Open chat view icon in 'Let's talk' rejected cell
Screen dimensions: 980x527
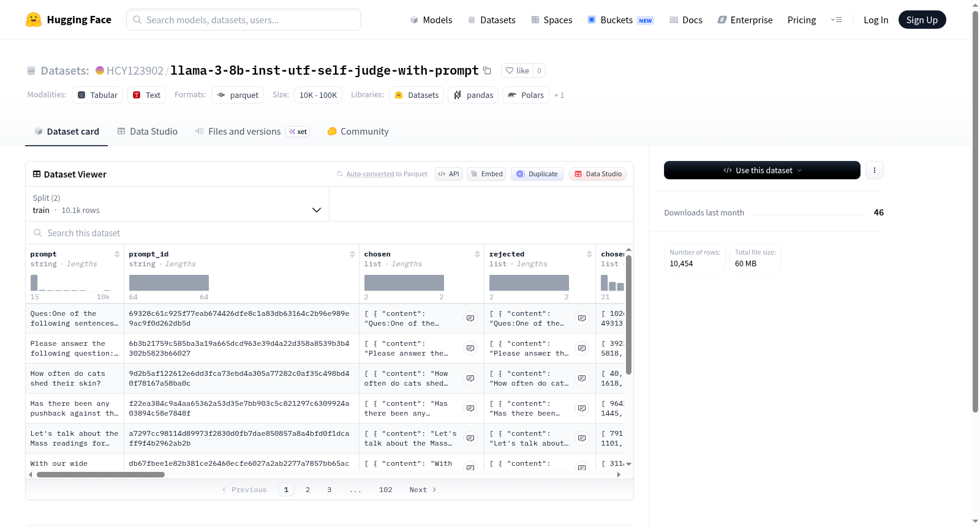tap(582, 438)
